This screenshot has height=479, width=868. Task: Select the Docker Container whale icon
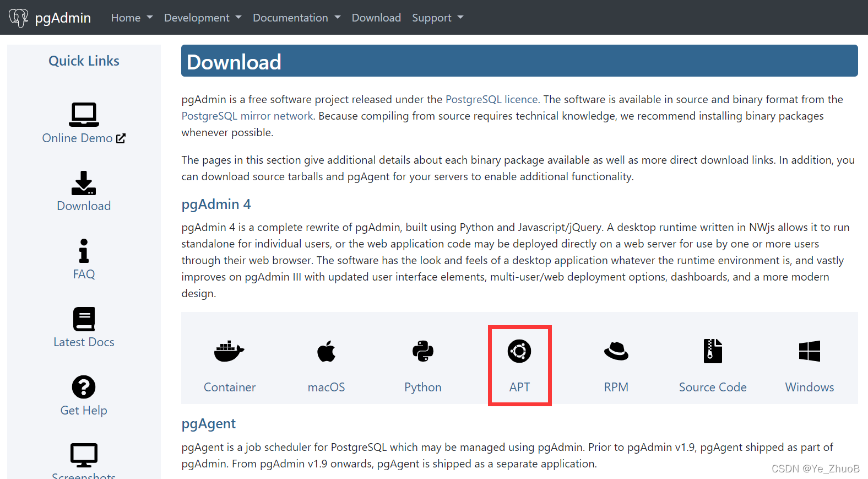pos(230,351)
